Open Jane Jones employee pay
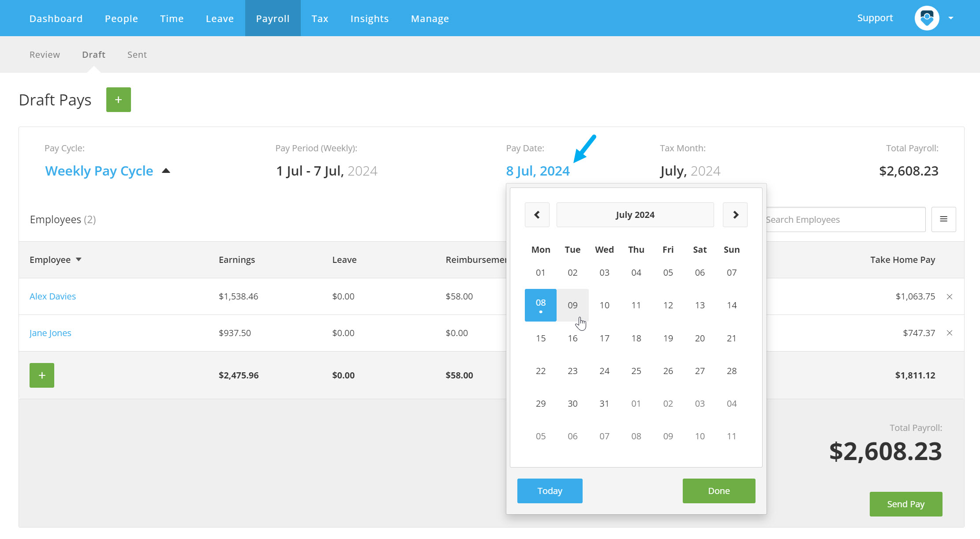980x539 pixels. (x=50, y=333)
